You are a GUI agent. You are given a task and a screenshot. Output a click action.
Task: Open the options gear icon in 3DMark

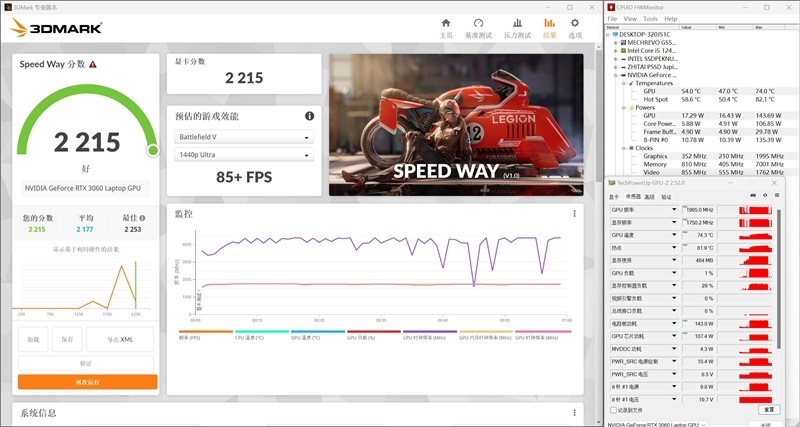[x=575, y=23]
